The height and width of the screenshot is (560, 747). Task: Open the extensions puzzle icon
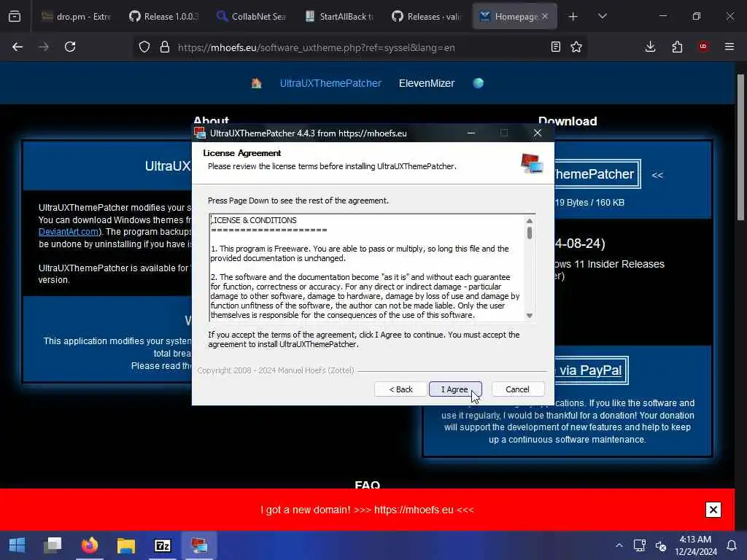pyautogui.click(x=677, y=47)
